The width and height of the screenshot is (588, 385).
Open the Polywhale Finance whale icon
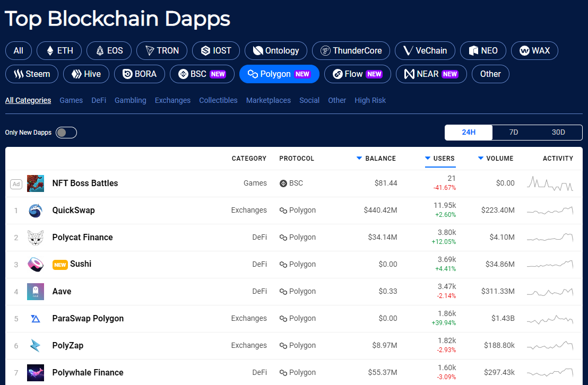point(35,373)
